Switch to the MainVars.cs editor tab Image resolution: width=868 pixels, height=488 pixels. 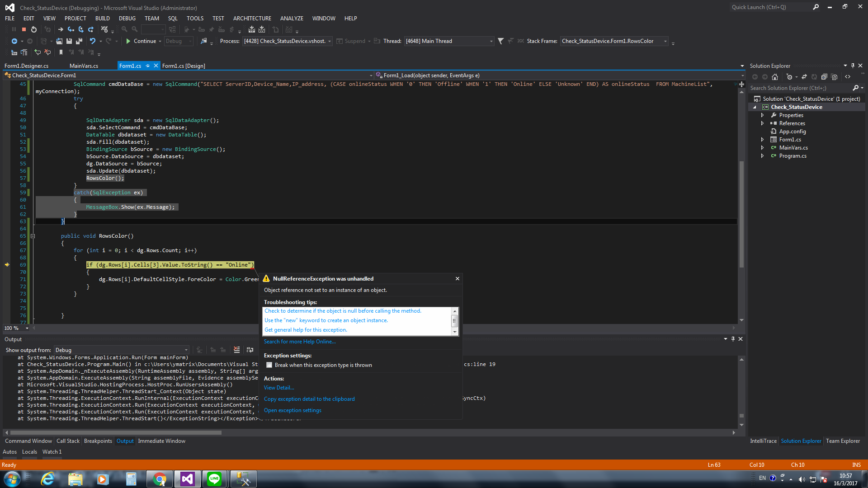84,66
